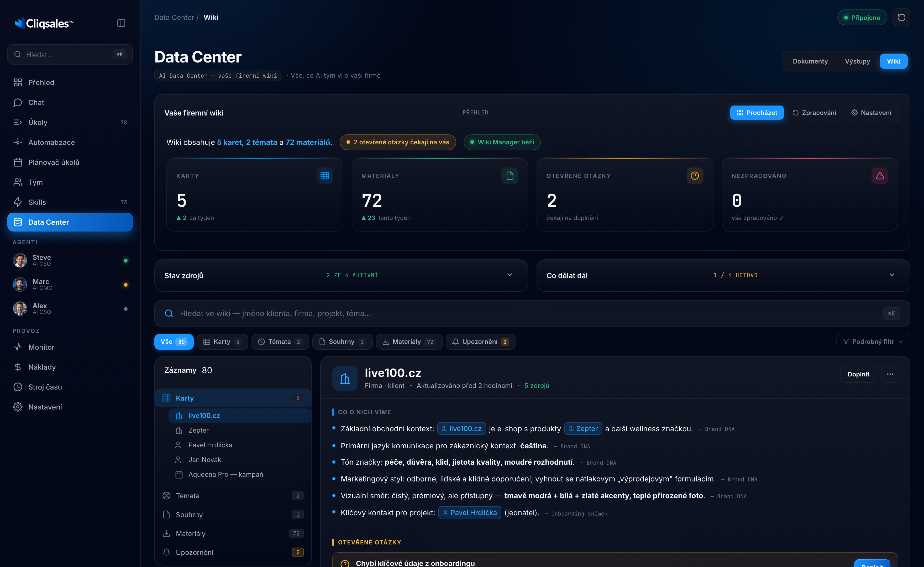Viewport: 924px width, 567px height.
Task: Open Skills in the sidebar
Action: tap(70, 202)
